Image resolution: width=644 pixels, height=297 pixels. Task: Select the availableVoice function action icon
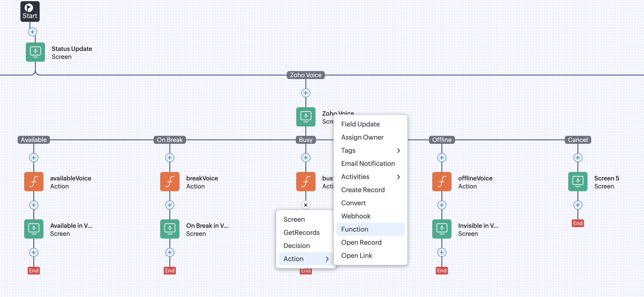pyautogui.click(x=34, y=182)
